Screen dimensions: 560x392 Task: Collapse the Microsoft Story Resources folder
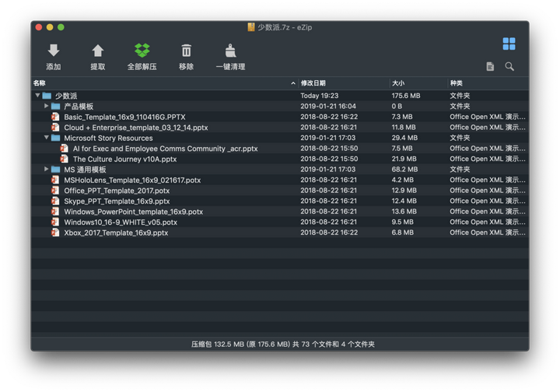click(x=46, y=138)
